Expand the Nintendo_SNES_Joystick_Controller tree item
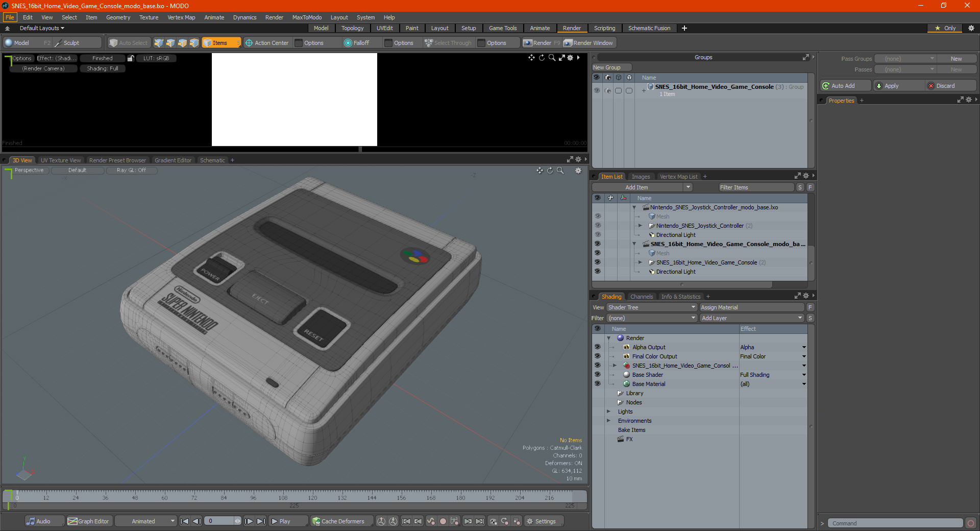This screenshot has width=980, height=531. coord(640,225)
